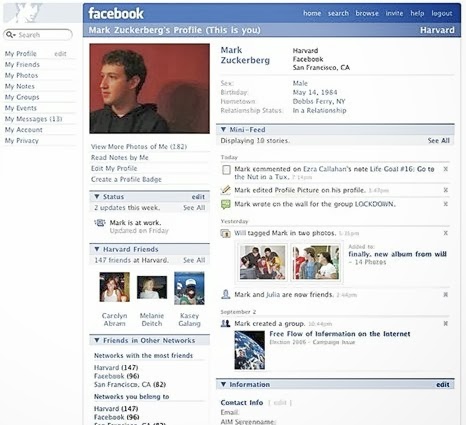Open My Notes in sidebar

[x=20, y=86]
